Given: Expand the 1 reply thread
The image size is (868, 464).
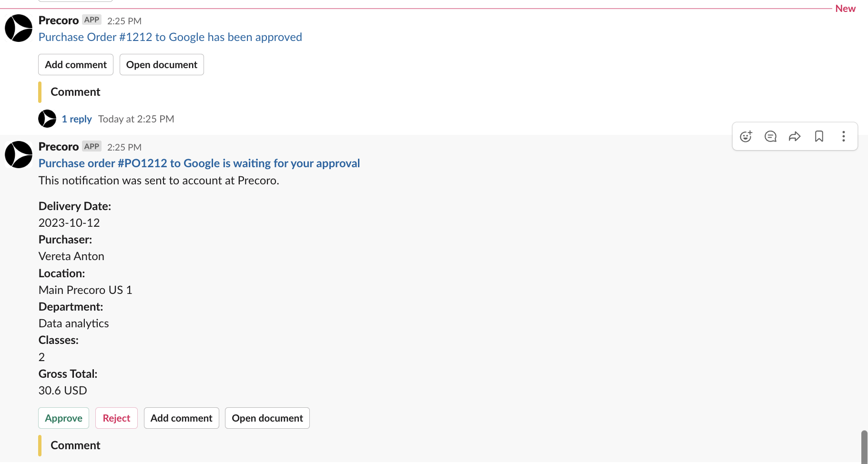Looking at the screenshot, I should point(77,119).
